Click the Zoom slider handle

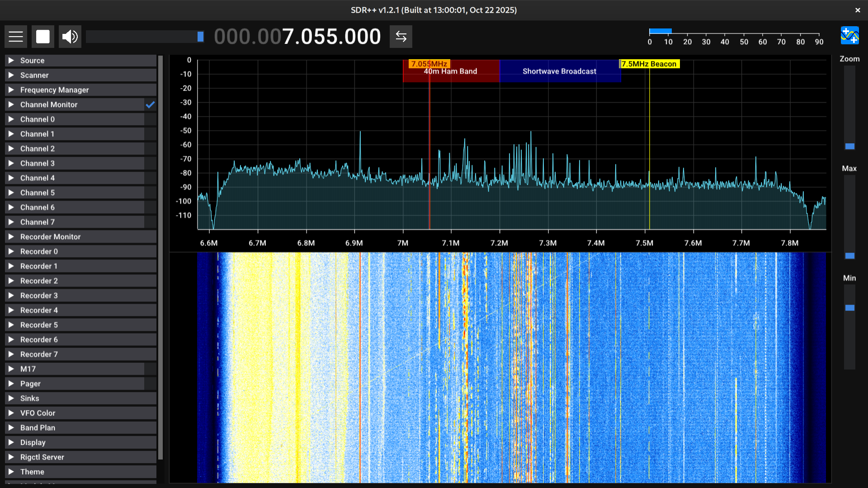(x=849, y=146)
